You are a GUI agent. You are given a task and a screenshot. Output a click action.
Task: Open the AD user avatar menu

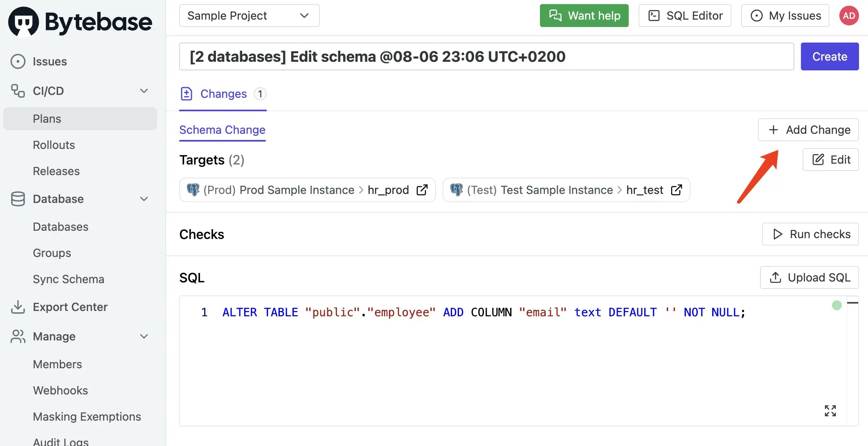click(x=849, y=16)
